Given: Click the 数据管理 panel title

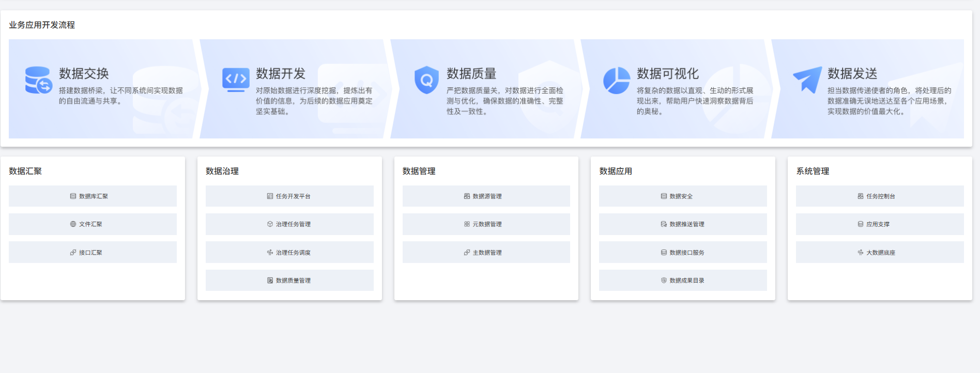Looking at the screenshot, I should click(x=419, y=171).
